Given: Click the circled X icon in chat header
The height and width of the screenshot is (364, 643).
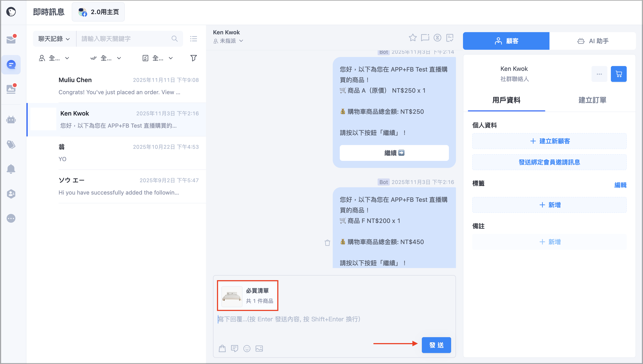Looking at the screenshot, I should (437, 38).
